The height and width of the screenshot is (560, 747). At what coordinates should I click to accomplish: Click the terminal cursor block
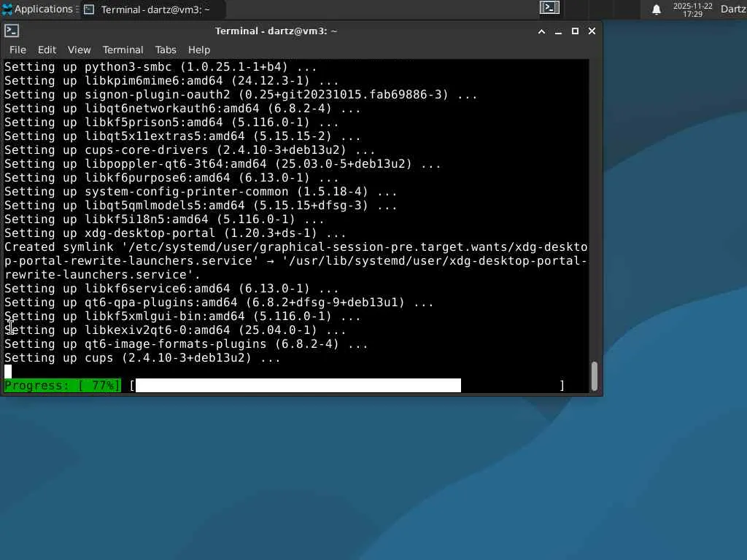pos(8,371)
